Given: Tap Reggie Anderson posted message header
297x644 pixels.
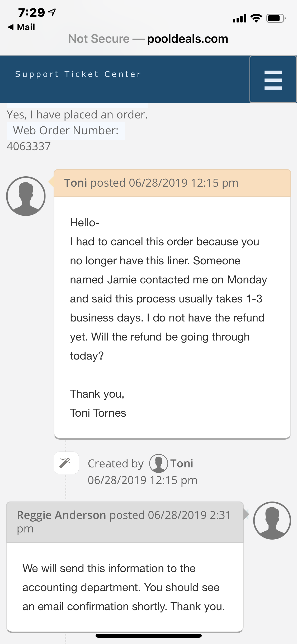Looking at the screenshot, I should click(x=125, y=522).
